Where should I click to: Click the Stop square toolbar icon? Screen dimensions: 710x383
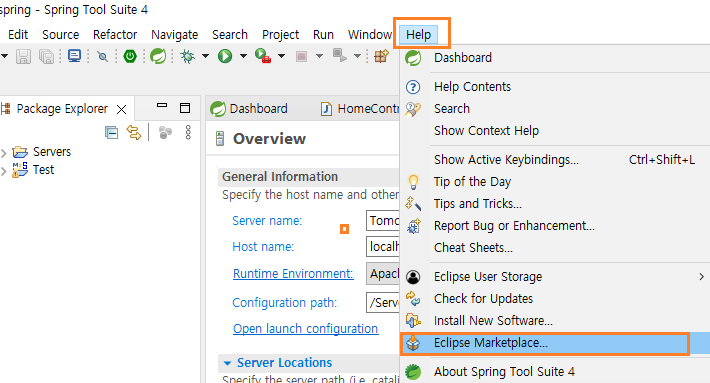[x=301, y=57]
